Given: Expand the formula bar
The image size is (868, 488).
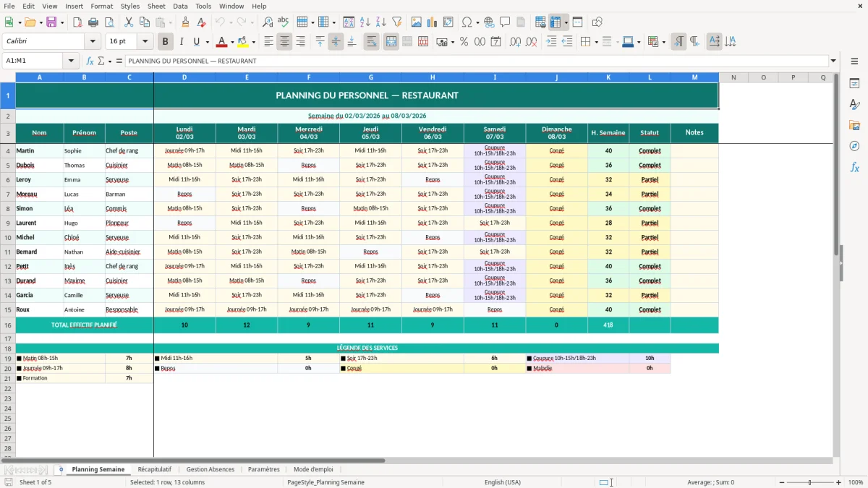Looking at the screenshot, I should [833, 61].
